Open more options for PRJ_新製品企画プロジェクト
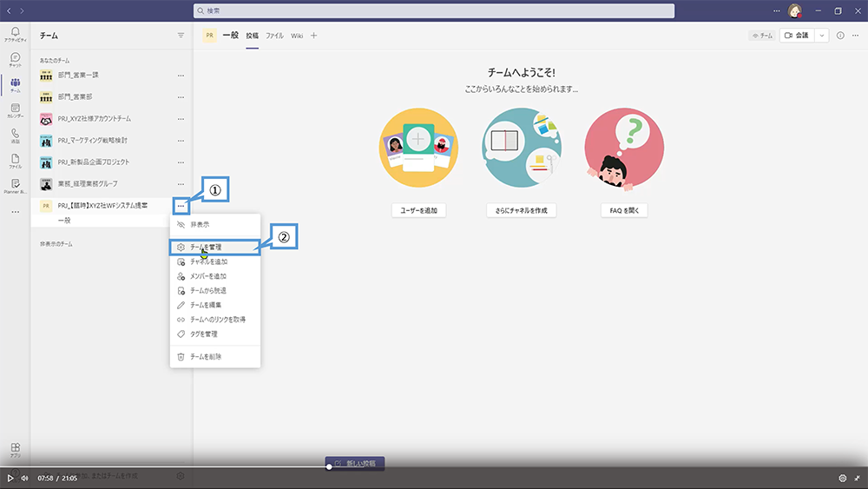868x489 pixels. [181, 162]
